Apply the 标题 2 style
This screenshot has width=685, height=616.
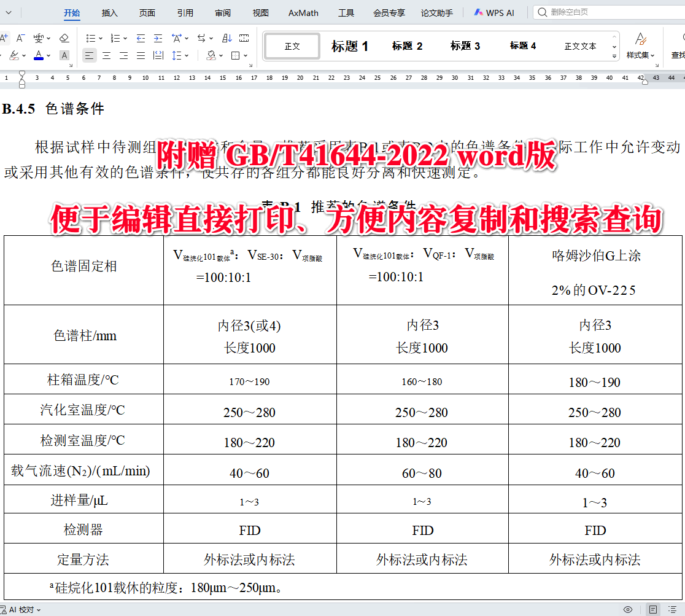pos(407,46)
